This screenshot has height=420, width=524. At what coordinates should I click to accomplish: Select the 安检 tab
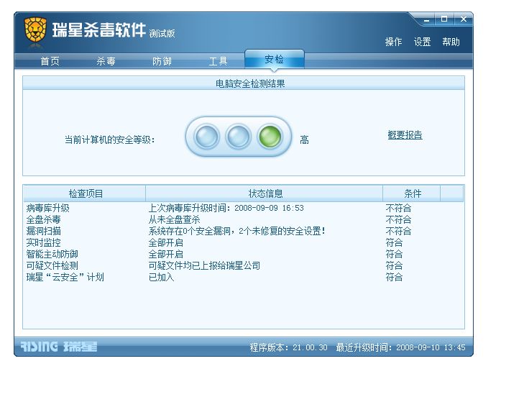pos(275,60)
